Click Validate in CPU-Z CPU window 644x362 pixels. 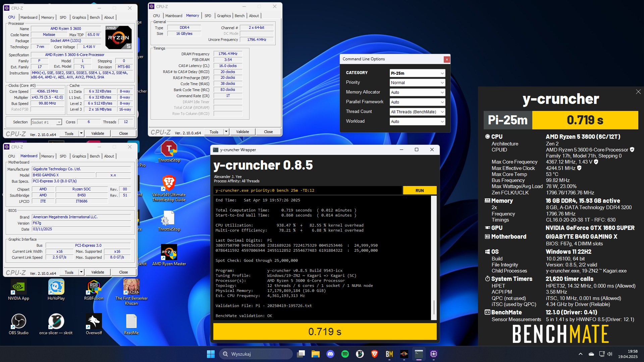[x=98, y=133]
